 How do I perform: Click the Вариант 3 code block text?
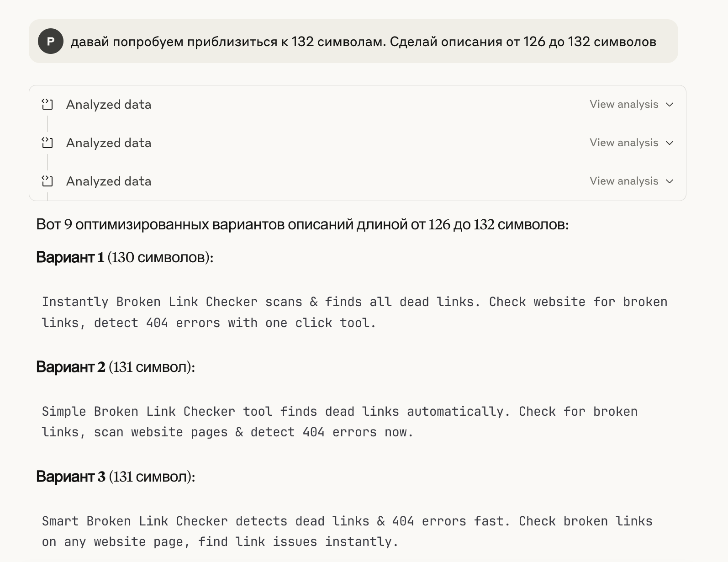click(347, 531)
